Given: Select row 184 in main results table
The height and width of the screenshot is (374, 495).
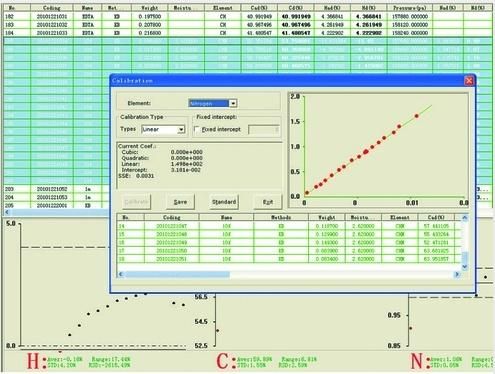Looking at the screenshot, I should [248, 33].
